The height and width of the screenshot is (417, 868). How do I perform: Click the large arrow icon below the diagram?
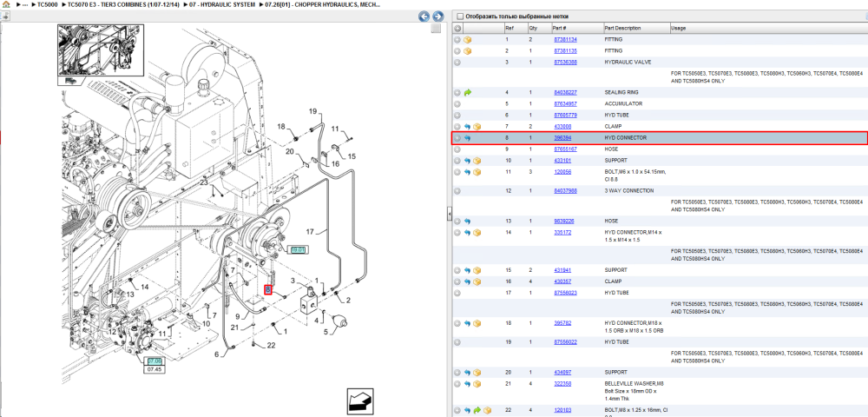click(358, 401)
